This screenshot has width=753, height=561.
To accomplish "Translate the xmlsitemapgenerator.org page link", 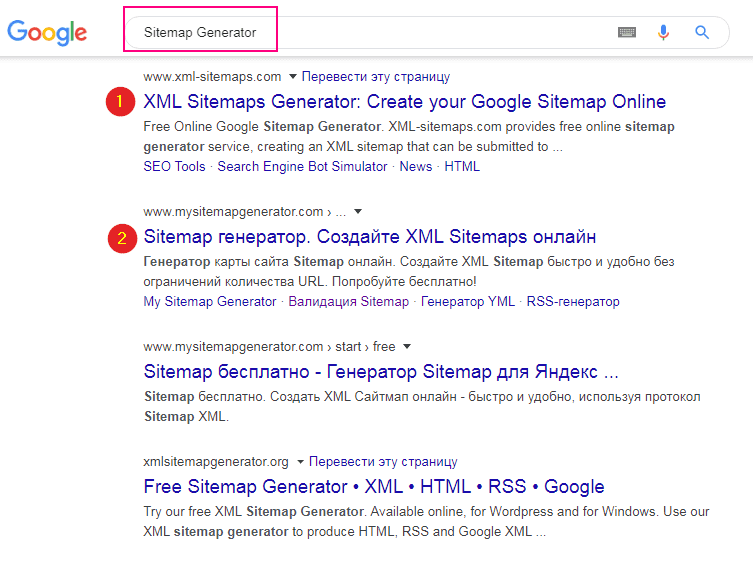I will (x=383, y=462).
